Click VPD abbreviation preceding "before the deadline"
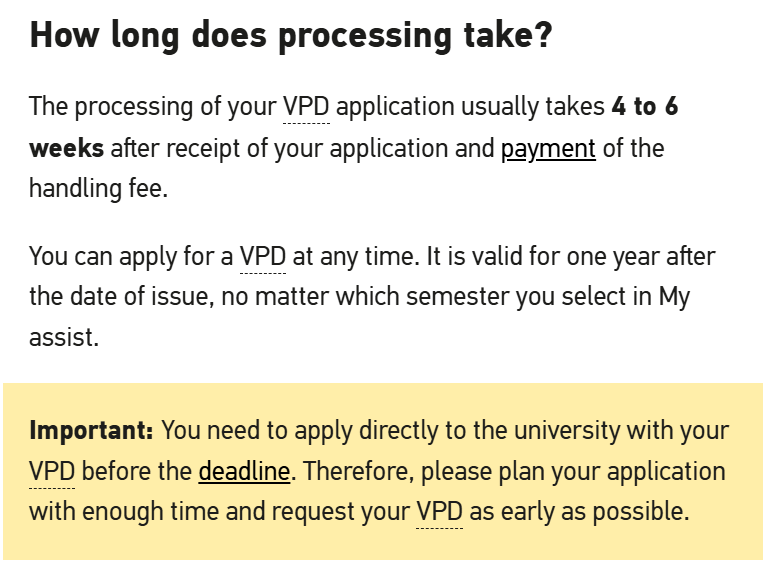 (x=52, y=471)
